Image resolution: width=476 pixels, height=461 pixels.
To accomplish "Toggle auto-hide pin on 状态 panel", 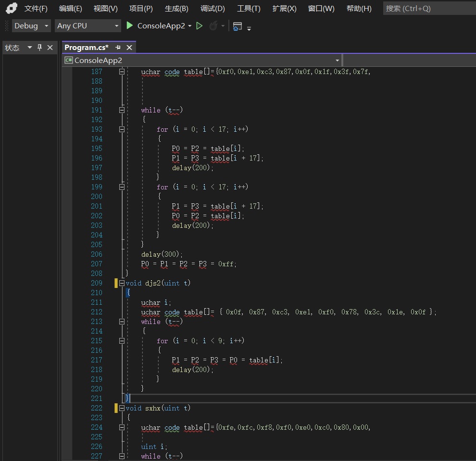I will tap(39, 47).
